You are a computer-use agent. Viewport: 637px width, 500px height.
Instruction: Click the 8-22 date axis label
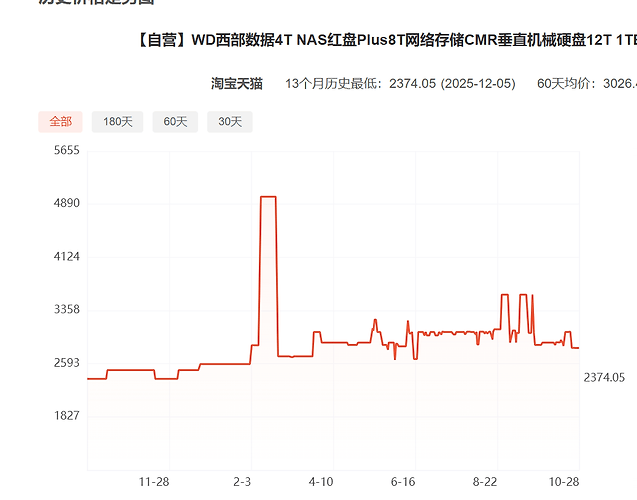(x=485, y=482)
